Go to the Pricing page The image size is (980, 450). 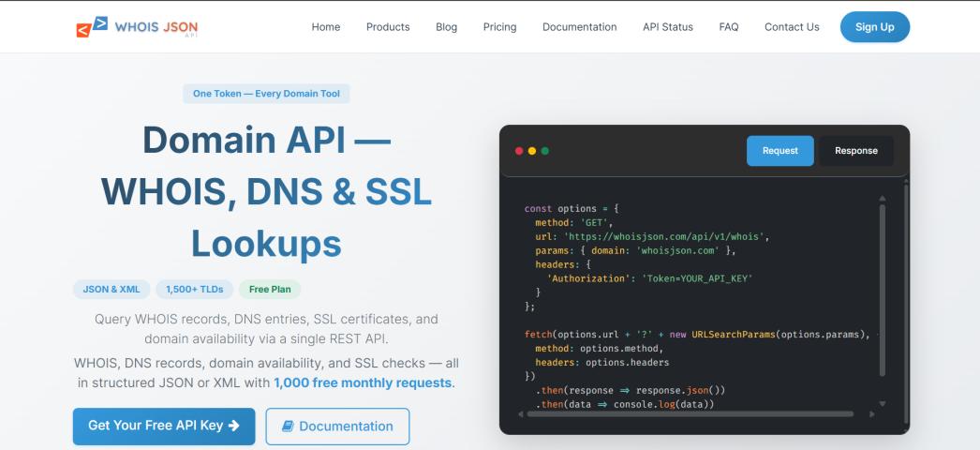point(499,27)
